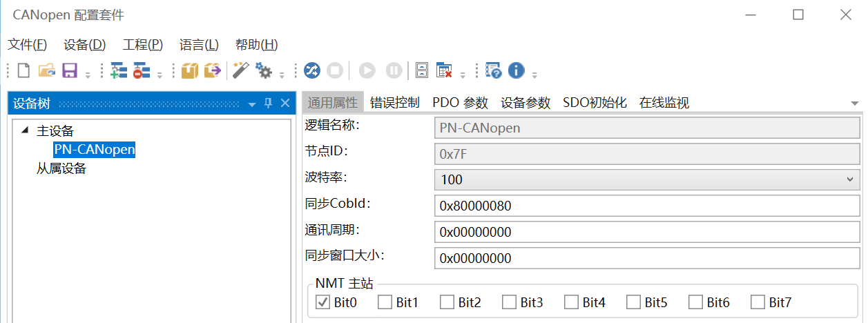The image size is (868, 323).
Task: Click the New file icon in toolbar
Action: pyautogui.click(x=23, y=70)
